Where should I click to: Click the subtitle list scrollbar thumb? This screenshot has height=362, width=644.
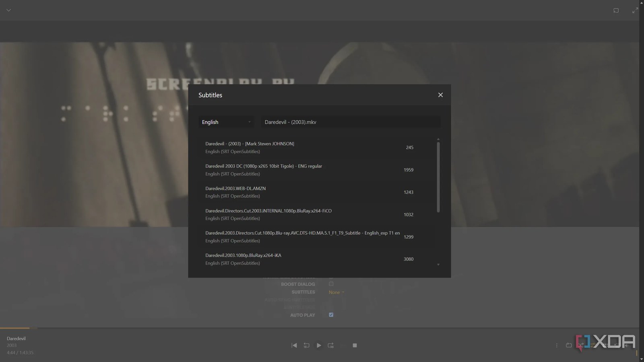(438, 177)
